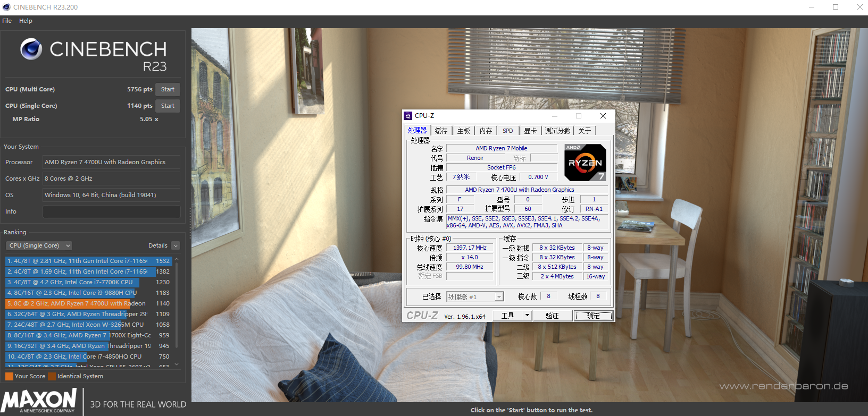
Task: Click the 验证 button in CPU-Z
Action: point(552,316)
